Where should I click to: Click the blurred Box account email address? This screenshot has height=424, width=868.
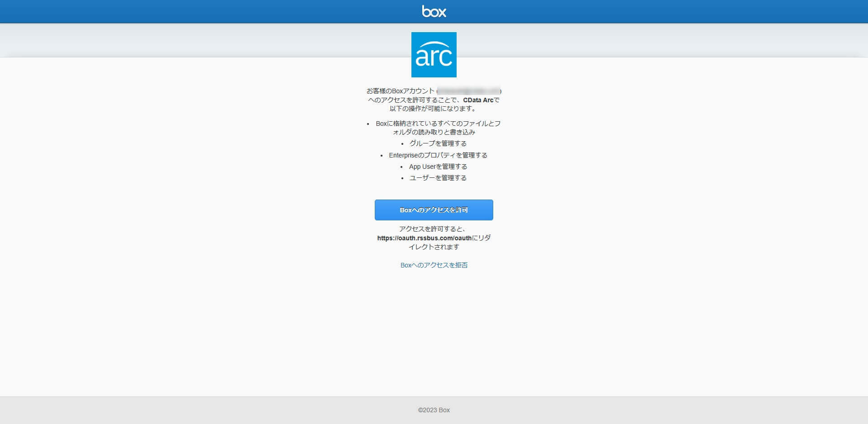click(x=469, y=91)
